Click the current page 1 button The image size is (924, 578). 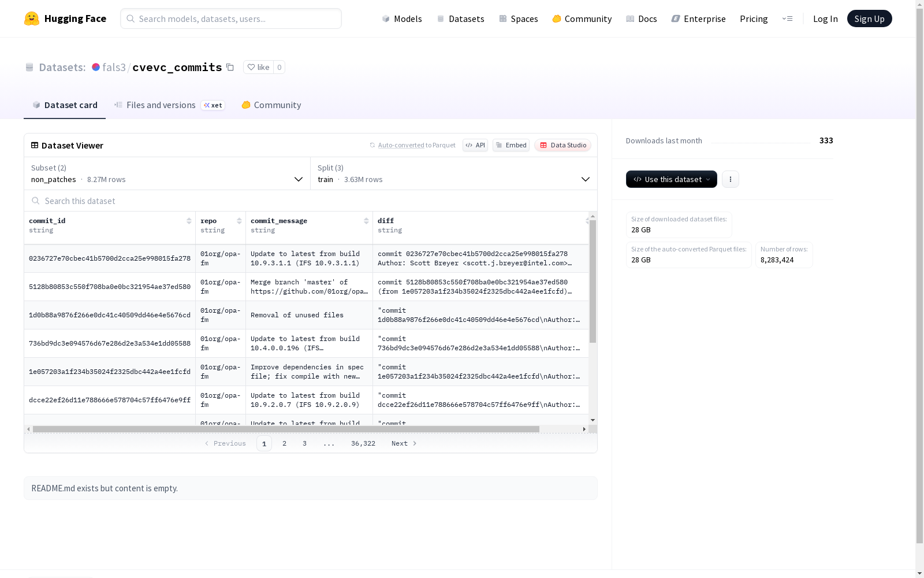coord(264,443)
